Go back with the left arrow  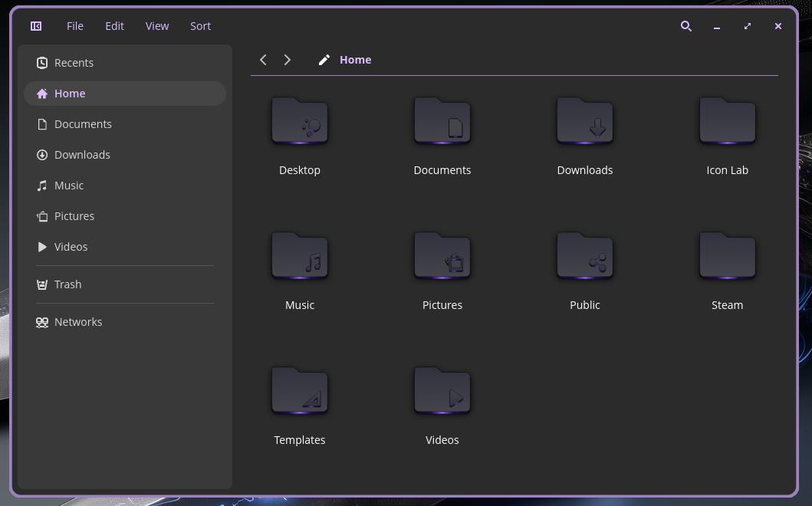263,60
